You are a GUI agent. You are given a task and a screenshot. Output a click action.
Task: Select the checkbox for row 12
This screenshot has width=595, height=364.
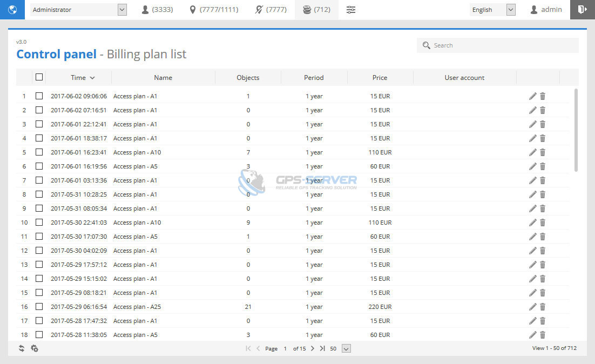tap(39, 251)
